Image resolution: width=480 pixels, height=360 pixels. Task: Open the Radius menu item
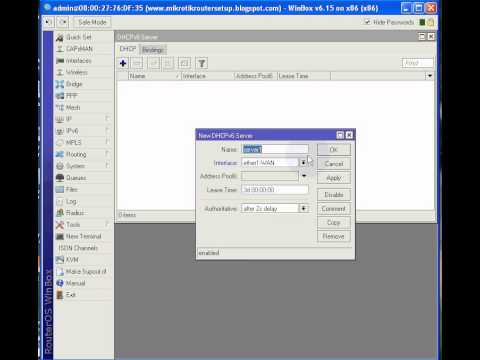click(75, 213)
